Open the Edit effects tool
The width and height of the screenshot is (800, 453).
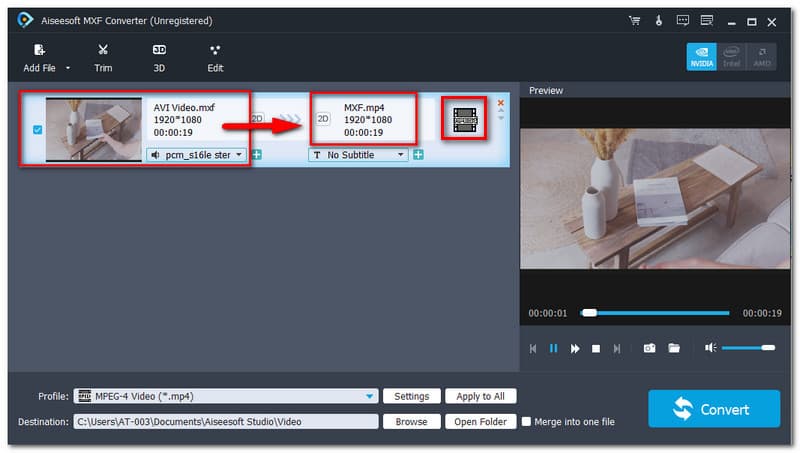[x=215, y=58]
